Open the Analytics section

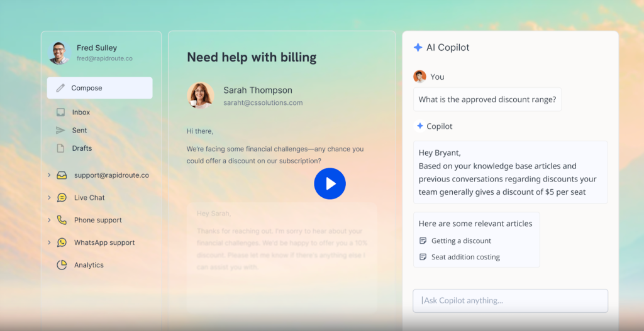pos(89,265)
